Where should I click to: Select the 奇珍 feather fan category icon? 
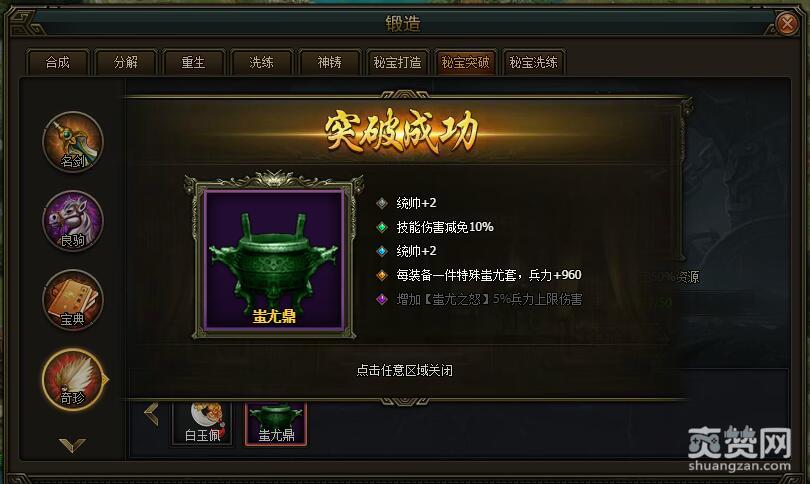(73, 380)
